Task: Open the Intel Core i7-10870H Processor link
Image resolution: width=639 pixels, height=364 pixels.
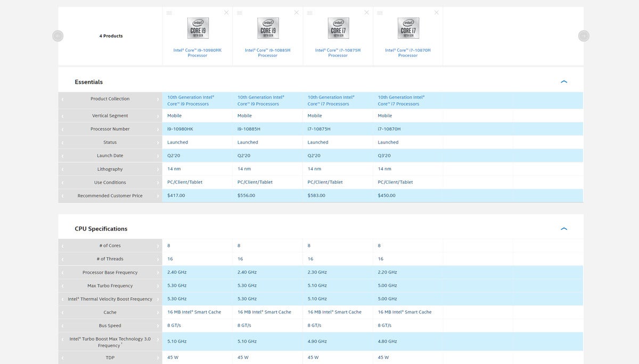Action: click(x=408, y=53)
